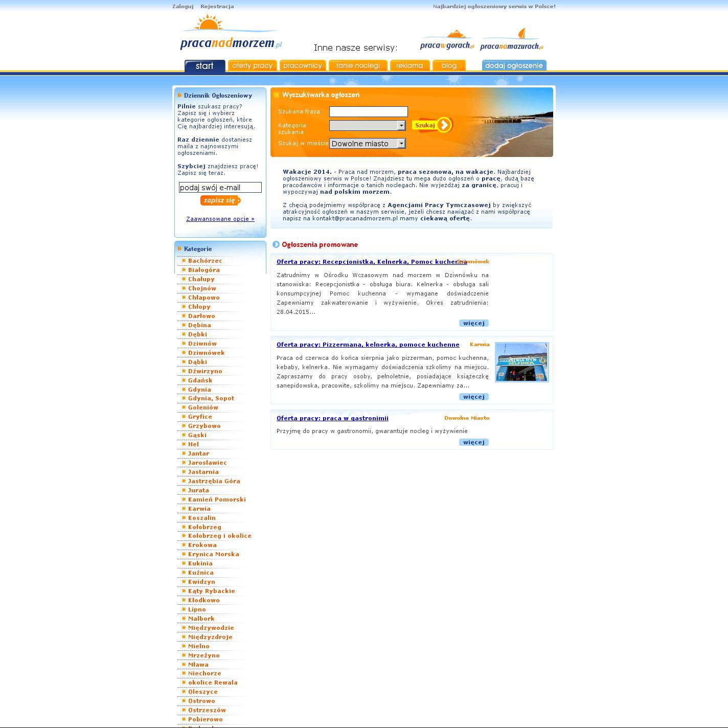Open the Zaawansowane opcje link
The height and width of the screenshot is (728, 728).
[x=220, y=219]
